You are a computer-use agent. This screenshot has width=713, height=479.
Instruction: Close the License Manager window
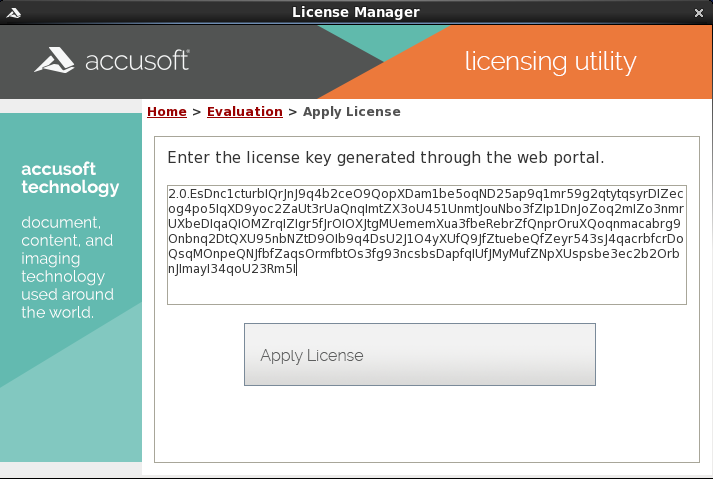click(699, 12)
